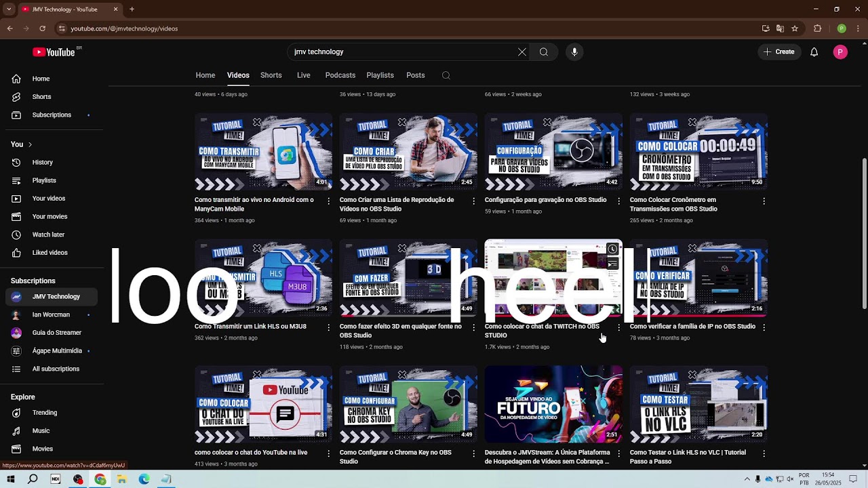Image resolution: width=868 pixels, height=488 pixels.
Task: Open Chroma Key no OBS Studio thumbnail
Action: 408,405
